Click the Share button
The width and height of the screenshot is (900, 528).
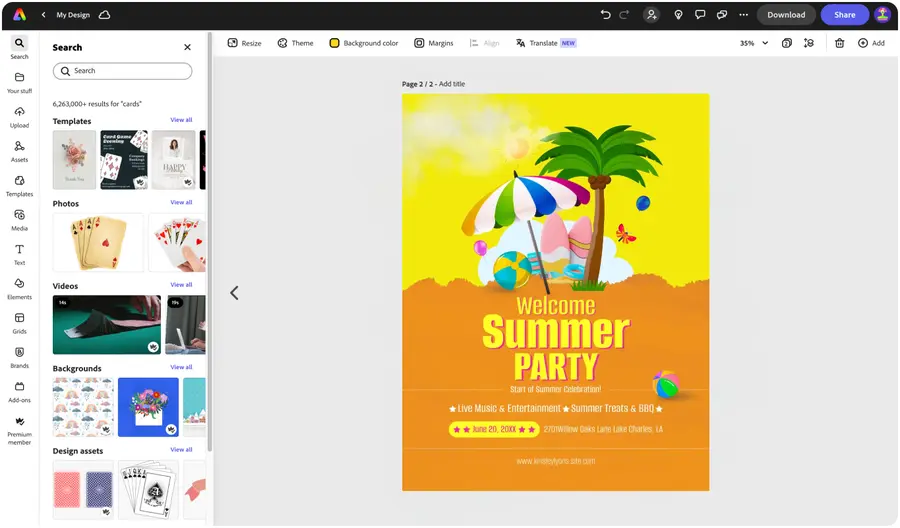pos(844,15)
